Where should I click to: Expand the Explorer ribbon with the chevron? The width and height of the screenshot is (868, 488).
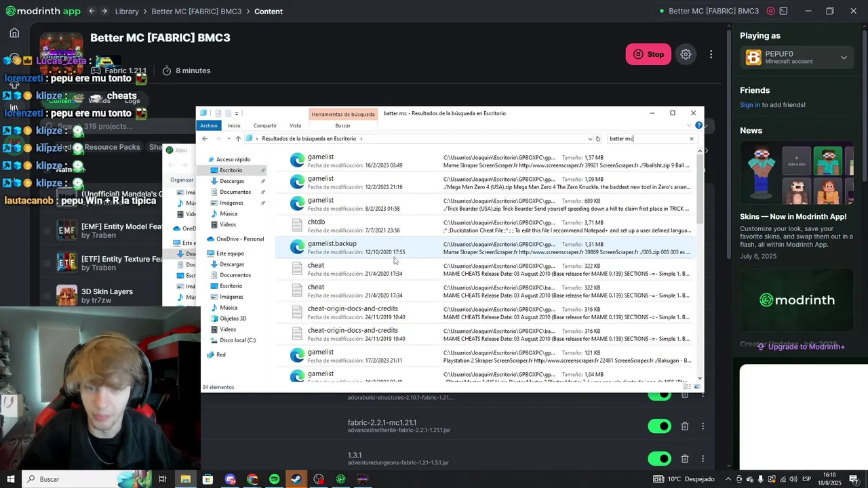(x=690, y=125)
